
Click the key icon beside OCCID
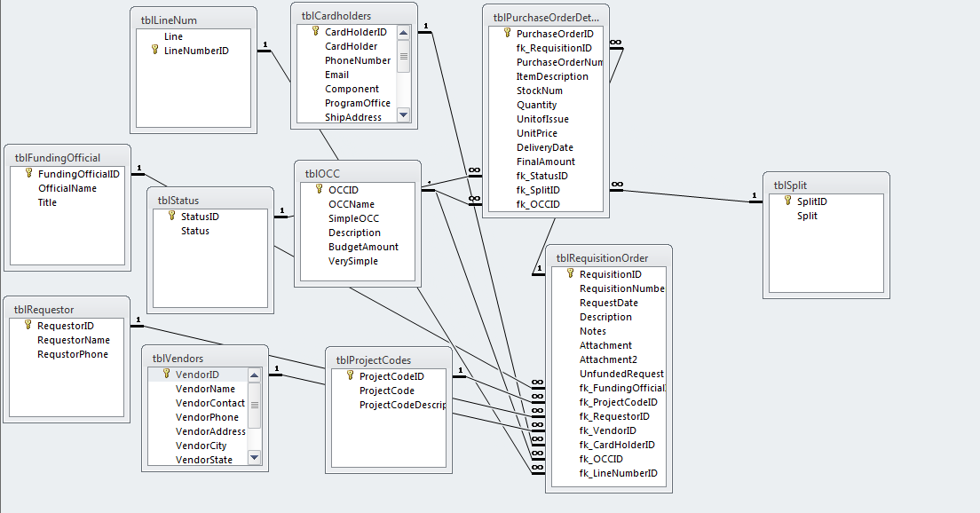point(320,189)
